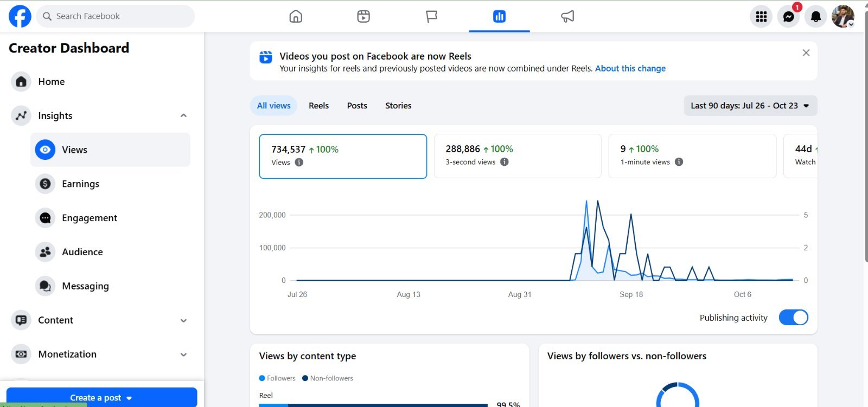Select Views in the Insights menu
The image size is (868, 407).
pos(111,150)
